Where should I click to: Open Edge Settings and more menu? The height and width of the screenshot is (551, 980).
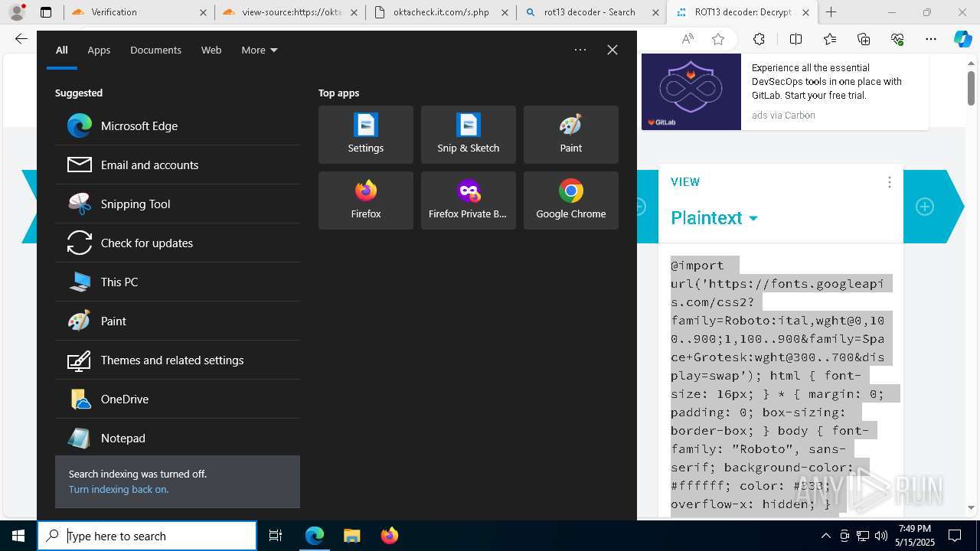(931, 39)
